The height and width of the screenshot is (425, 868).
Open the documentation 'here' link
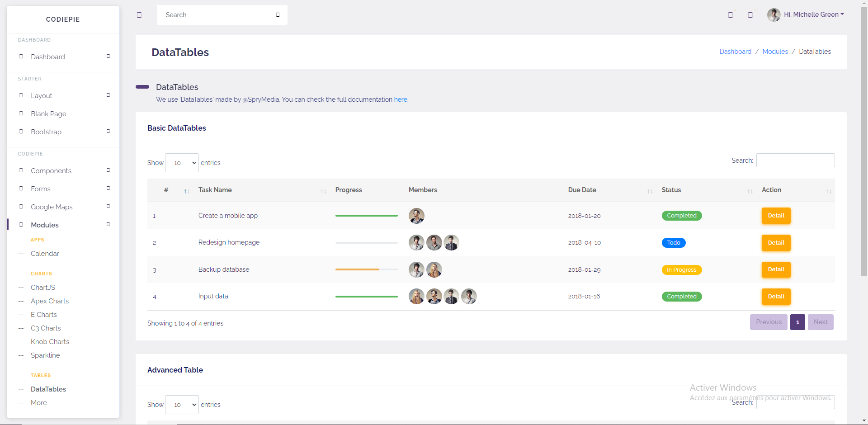pos(401,99)
